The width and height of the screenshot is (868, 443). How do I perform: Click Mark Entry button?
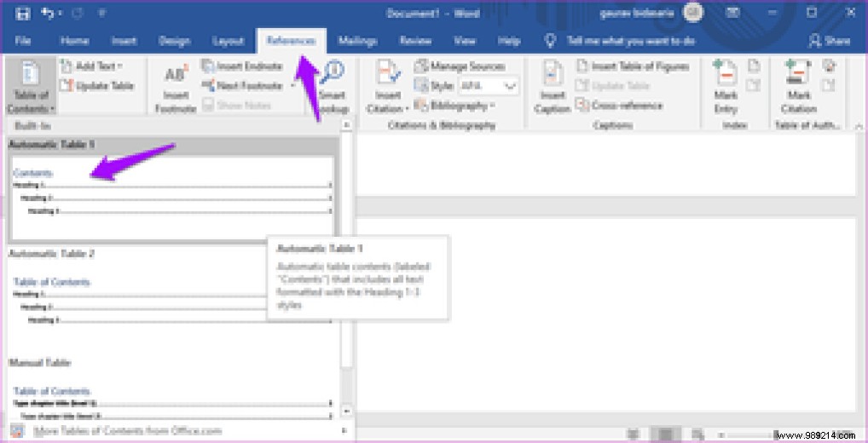[x=725, y=88]
